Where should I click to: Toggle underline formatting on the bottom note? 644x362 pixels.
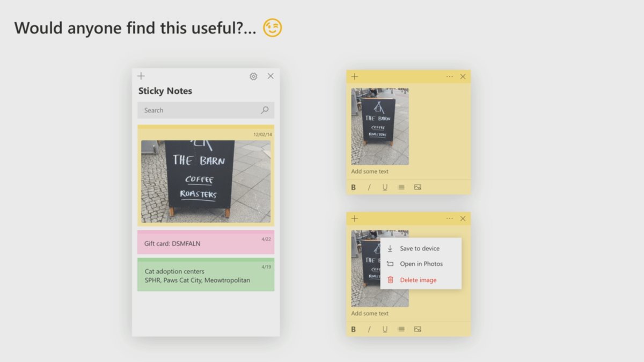pos(385,329)
